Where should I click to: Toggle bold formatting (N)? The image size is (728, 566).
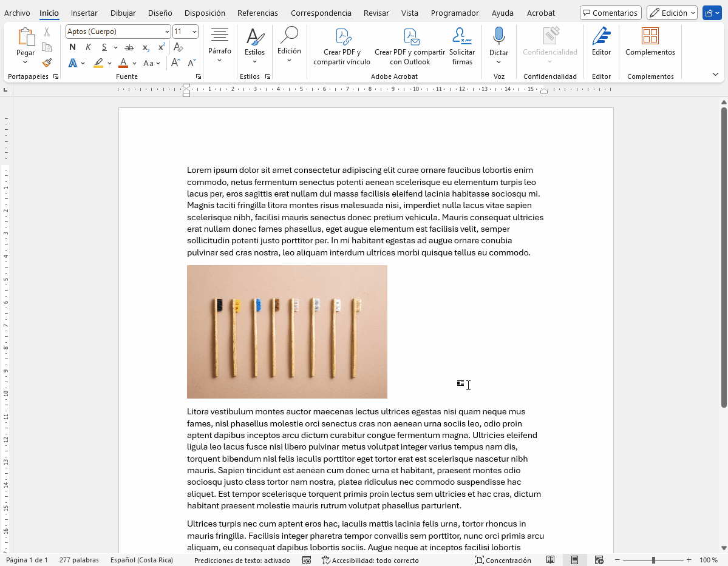coord(72,47)
